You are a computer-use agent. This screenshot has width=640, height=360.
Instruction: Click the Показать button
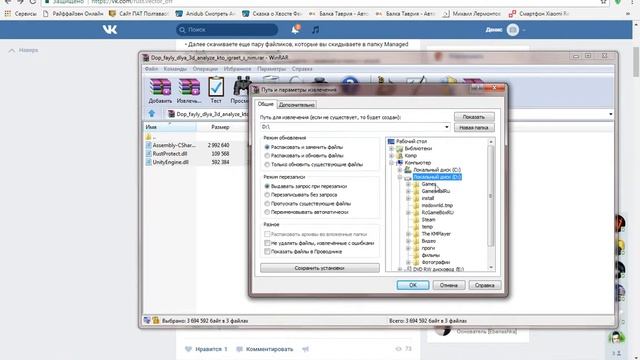[474, 117]
